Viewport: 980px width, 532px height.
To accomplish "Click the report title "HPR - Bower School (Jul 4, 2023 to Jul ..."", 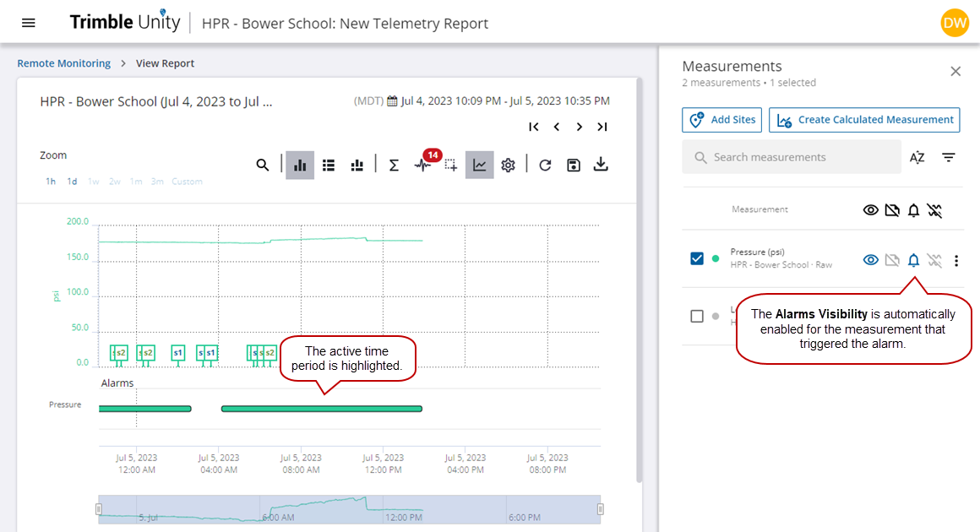I will (x=156, y=102).
